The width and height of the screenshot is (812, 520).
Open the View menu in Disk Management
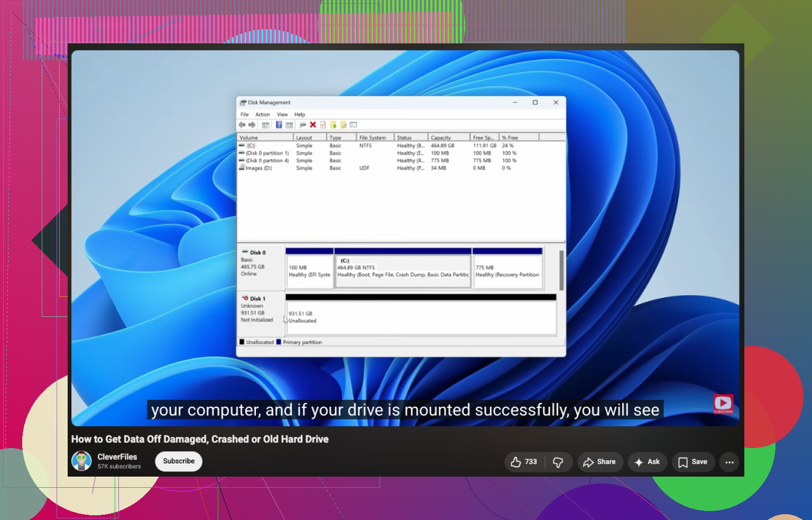pos(282,114)
